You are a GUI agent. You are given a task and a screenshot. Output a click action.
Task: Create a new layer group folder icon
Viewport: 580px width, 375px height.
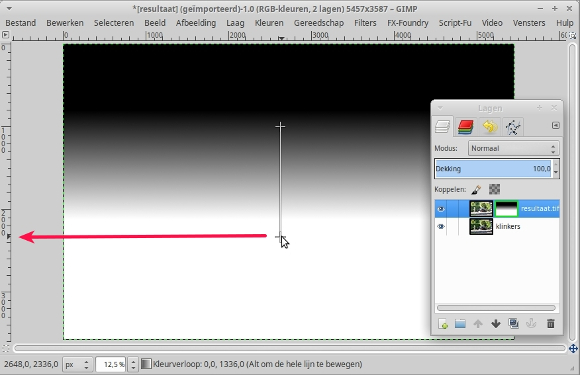pyautogui.click(x=460, y=324)
